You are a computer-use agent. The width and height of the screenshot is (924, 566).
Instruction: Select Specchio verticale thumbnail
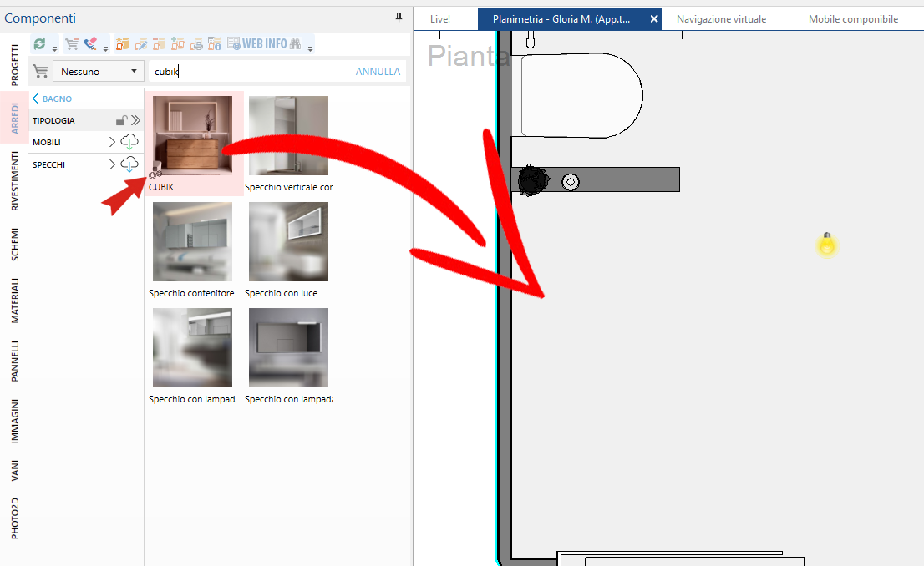coord(288,135)
